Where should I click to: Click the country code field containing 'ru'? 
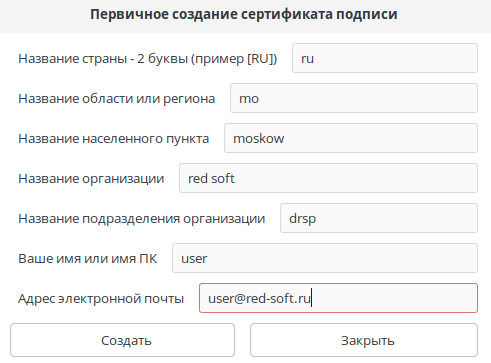pyautogui.click(x=385, y=58)
